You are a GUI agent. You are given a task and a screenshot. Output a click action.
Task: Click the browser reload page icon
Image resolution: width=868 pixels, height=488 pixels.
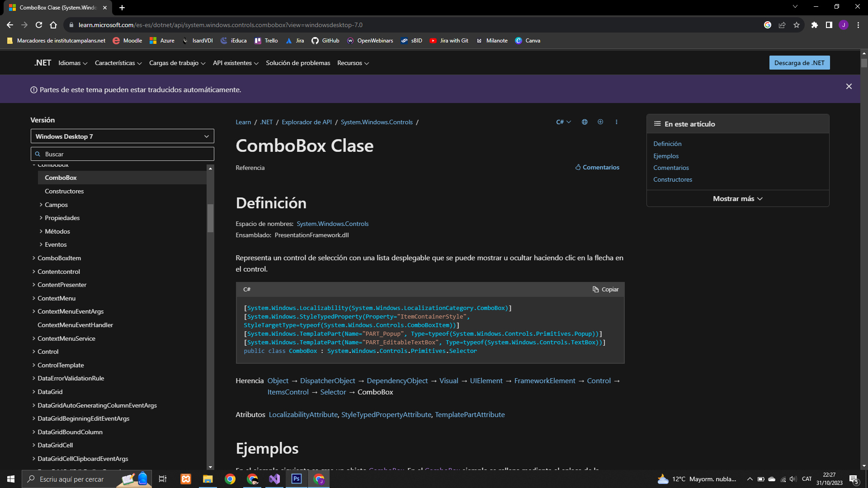39,25
